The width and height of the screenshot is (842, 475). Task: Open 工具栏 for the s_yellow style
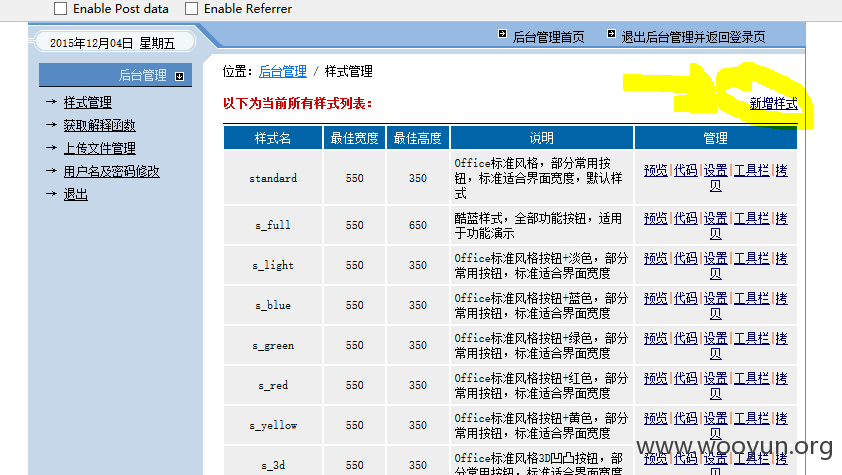tap(751, 418)
